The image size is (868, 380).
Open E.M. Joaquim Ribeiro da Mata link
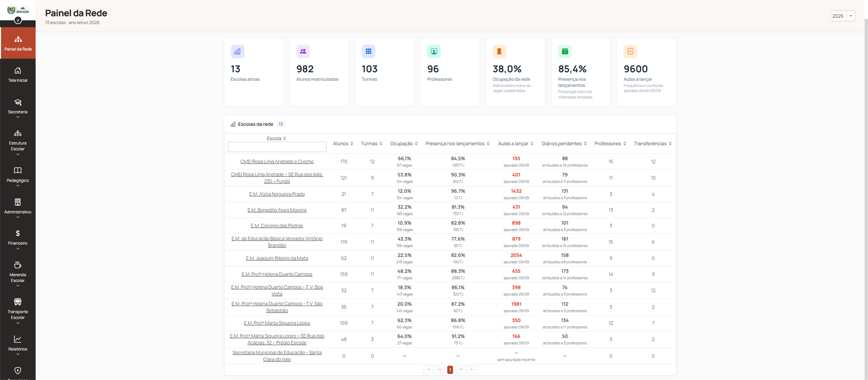[277, 258]
